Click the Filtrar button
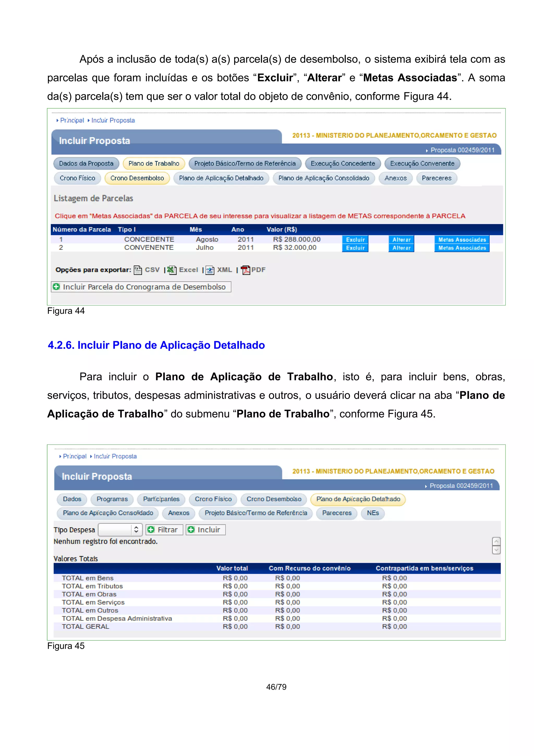This screenshot has height=756, width=534. 165,530
